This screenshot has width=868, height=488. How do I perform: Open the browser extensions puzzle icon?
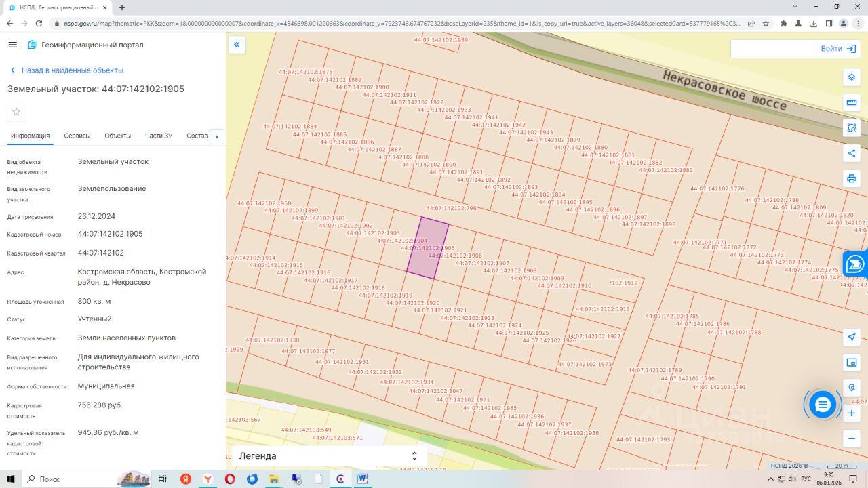click(x=784, y=23)
